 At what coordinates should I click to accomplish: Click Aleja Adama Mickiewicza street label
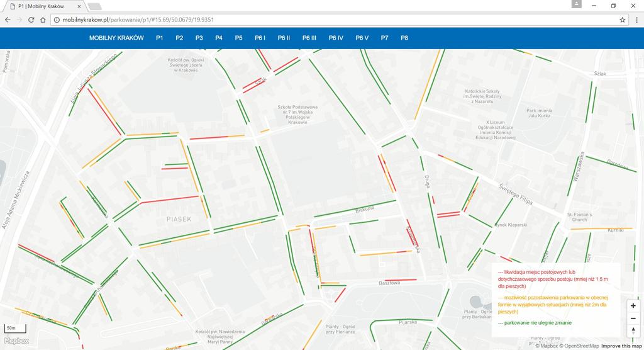[16, 200]
